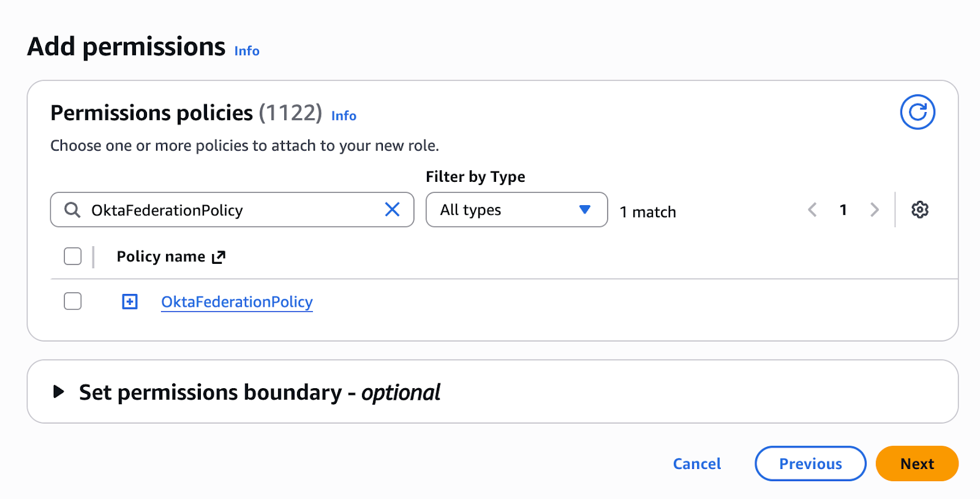Go to next page of results
The width and height of the screenshot is (980, 499).
(874, 210)
